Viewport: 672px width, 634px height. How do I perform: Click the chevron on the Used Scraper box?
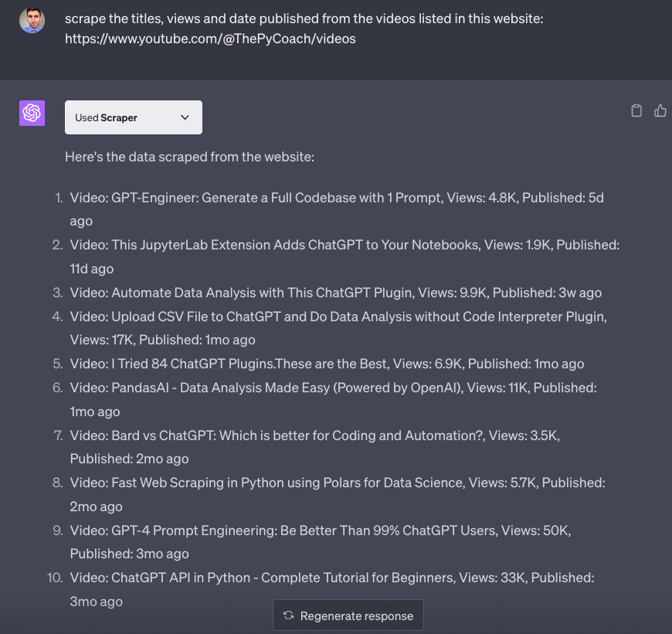coord(185,117)
